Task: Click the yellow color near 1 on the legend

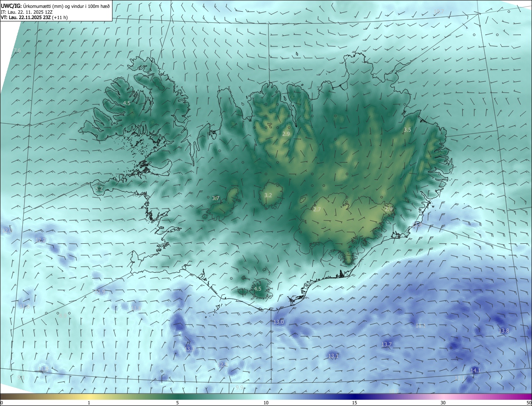Action: tap(89, 396)
